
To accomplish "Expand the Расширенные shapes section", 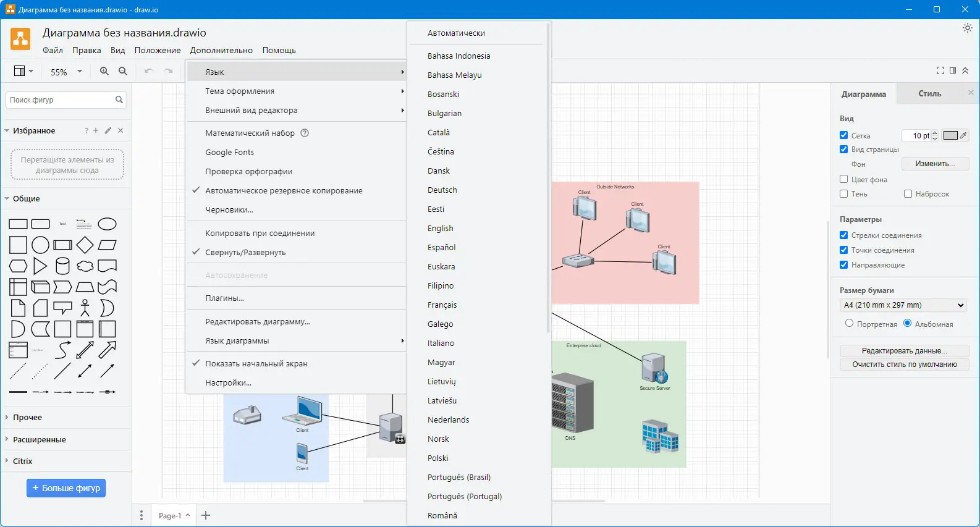I will [66, 439].
